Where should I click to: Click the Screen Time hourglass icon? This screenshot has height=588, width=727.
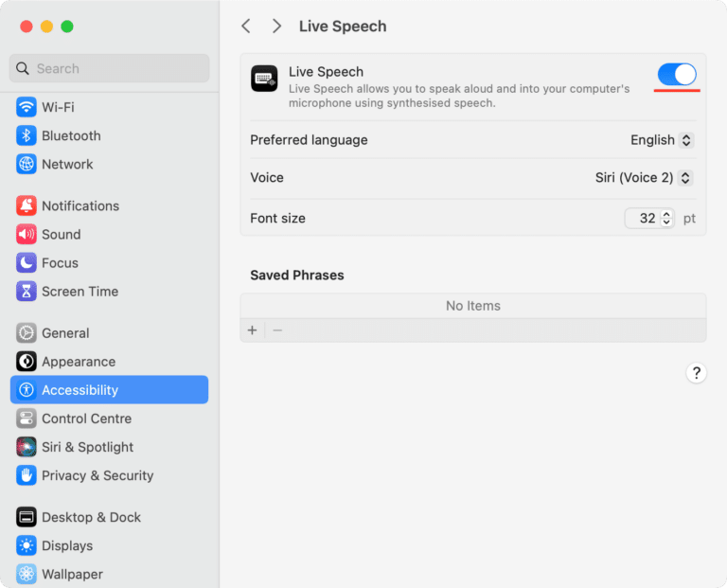[x=27, y=292]
